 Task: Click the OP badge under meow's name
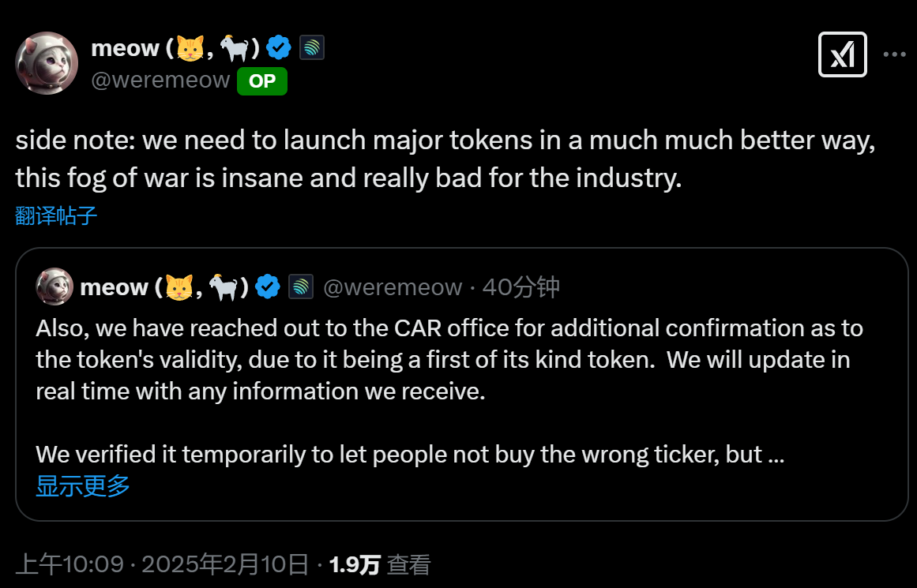(264, 81)
